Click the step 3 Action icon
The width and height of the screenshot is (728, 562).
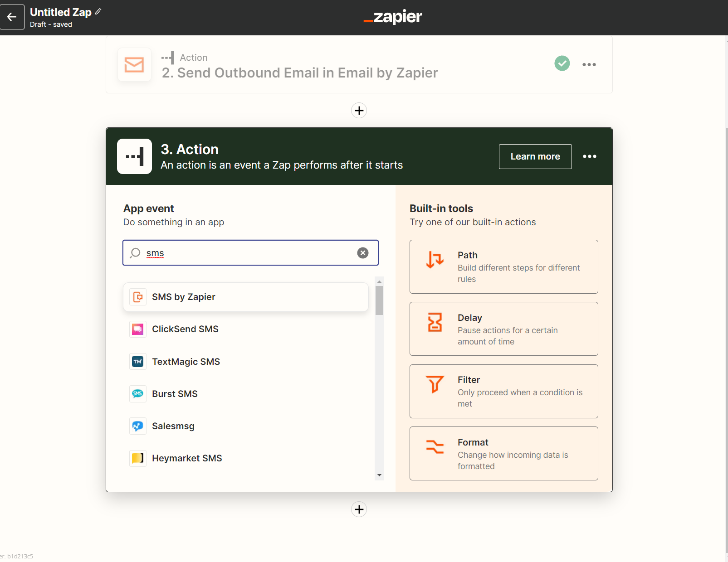pyautogui.click(x=134, y=156)
